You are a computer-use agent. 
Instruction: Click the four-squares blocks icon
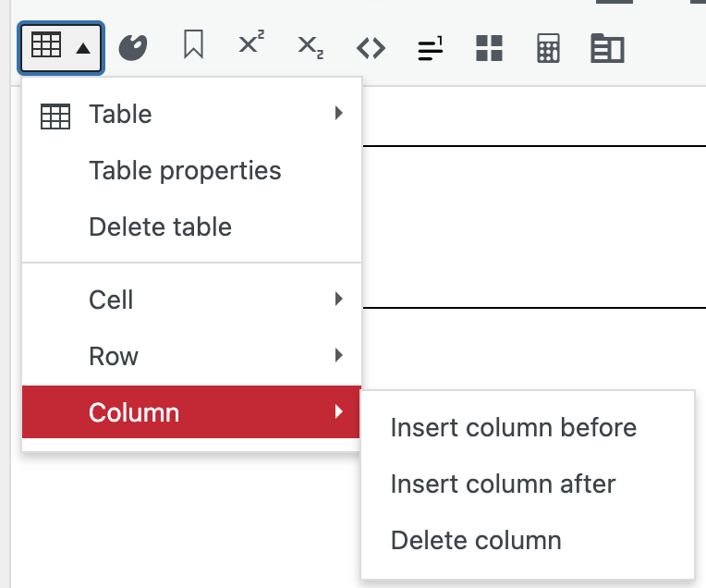click(489, 47)
